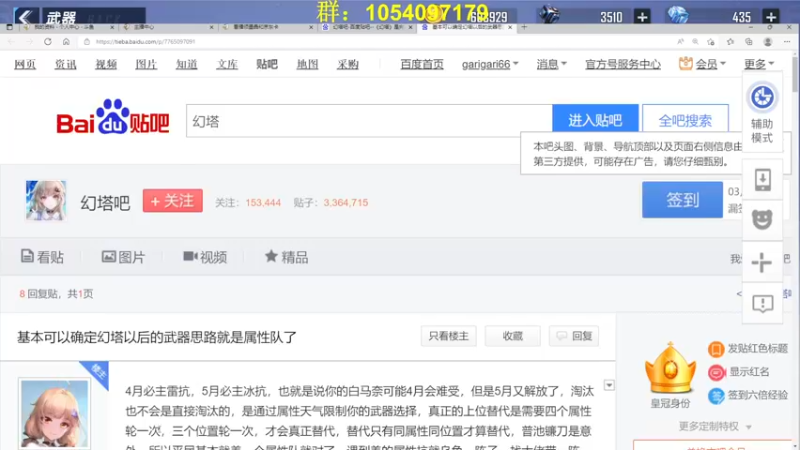
Task: Open the 视频 top navigation link
Action: [106, 64]
